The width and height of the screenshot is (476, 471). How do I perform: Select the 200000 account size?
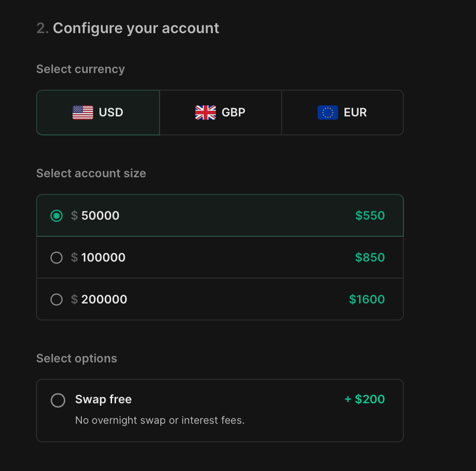[57, 300]
